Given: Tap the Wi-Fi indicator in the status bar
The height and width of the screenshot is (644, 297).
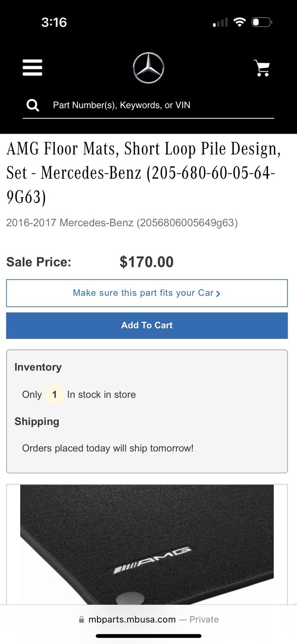Looking at the screenshot, I should point(239,22).
